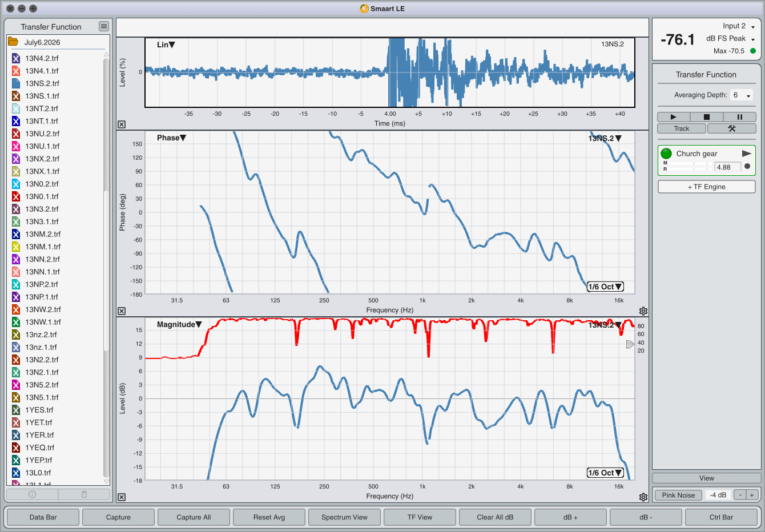Close the phase plot pane
Image resolution: width=765 pixels, height=532 pixels.
(x=122, y=311)
